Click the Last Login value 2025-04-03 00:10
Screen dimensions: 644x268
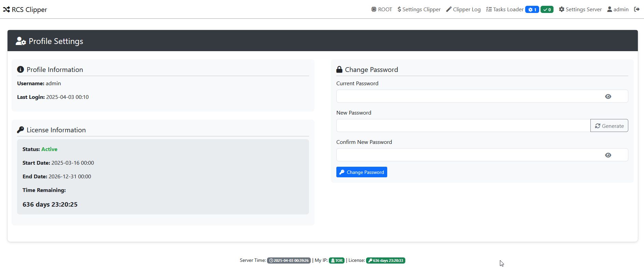[x=67, y=97]
